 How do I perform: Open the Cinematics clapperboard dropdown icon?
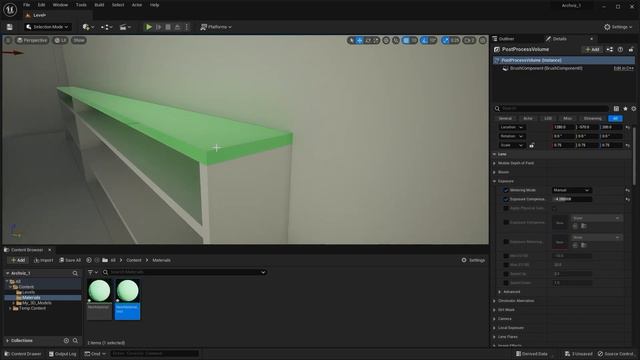pyautogui.click(x=125, y=27)
